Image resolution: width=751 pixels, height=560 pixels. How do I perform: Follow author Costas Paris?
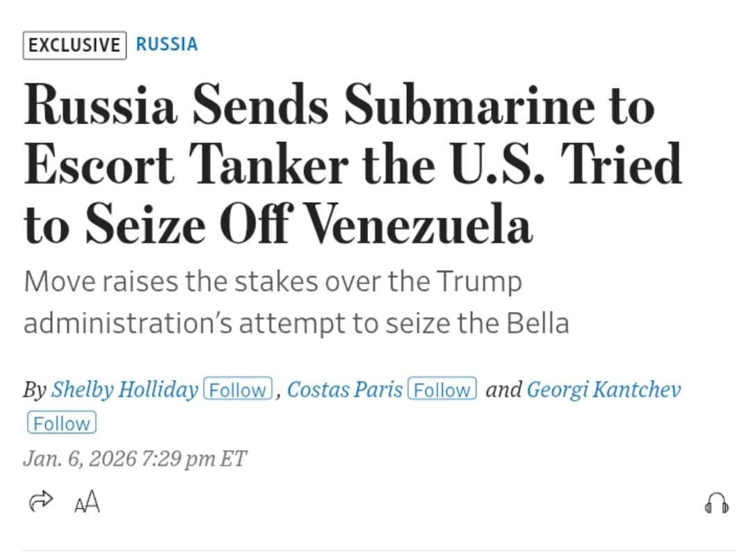[442, 390]
